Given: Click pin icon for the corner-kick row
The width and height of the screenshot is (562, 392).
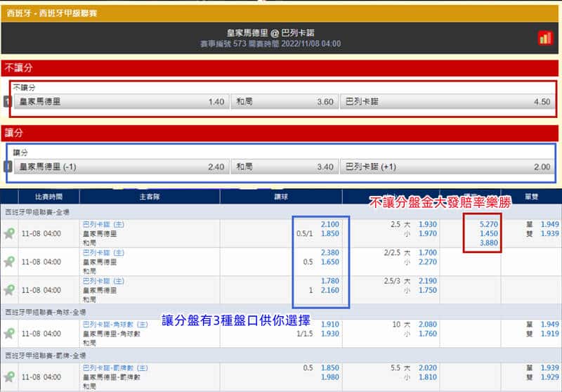Looking at the screenshot, I should tap(9, 334).
